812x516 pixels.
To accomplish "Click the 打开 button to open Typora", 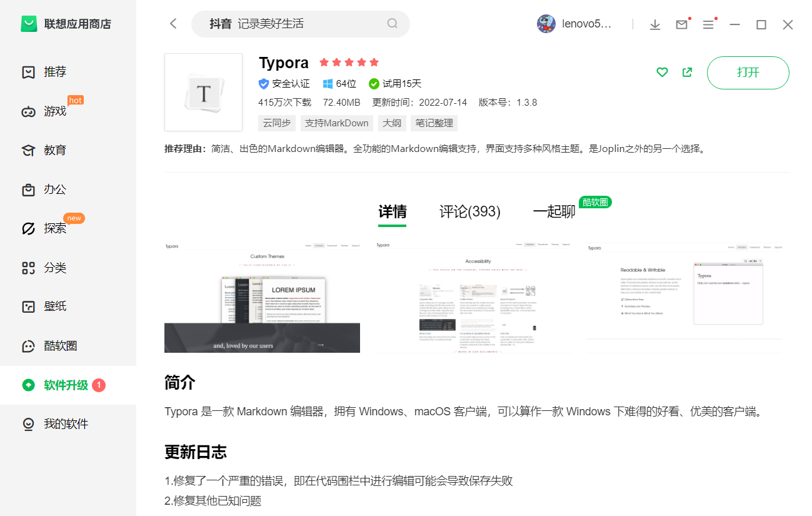I will coord(748,73).
